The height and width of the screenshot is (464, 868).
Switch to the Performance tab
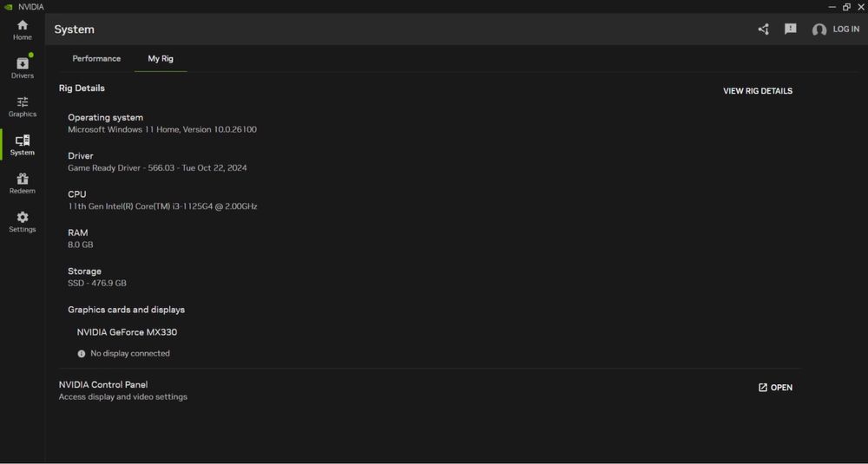click(x=96, y=59)
